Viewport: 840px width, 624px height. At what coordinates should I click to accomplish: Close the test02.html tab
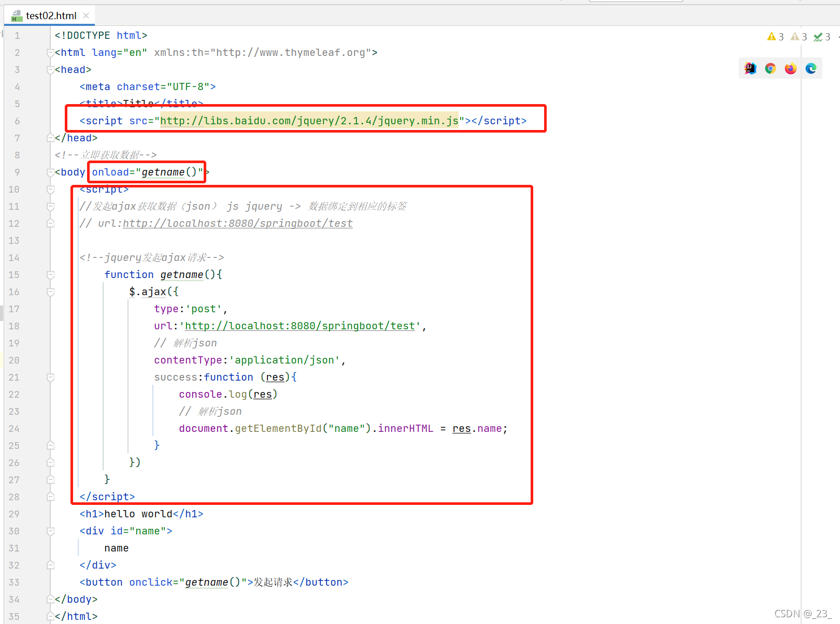click(86, 16)
